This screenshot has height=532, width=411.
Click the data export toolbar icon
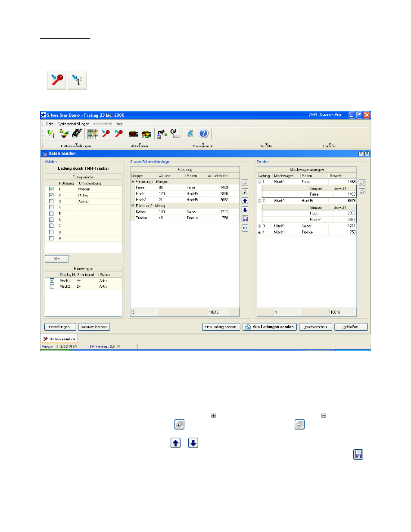[162, 134]
